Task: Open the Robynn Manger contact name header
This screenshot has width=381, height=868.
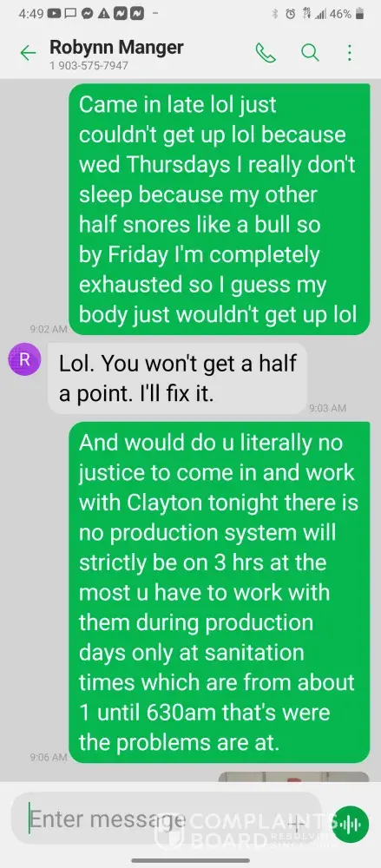Action: pos(116,47)
